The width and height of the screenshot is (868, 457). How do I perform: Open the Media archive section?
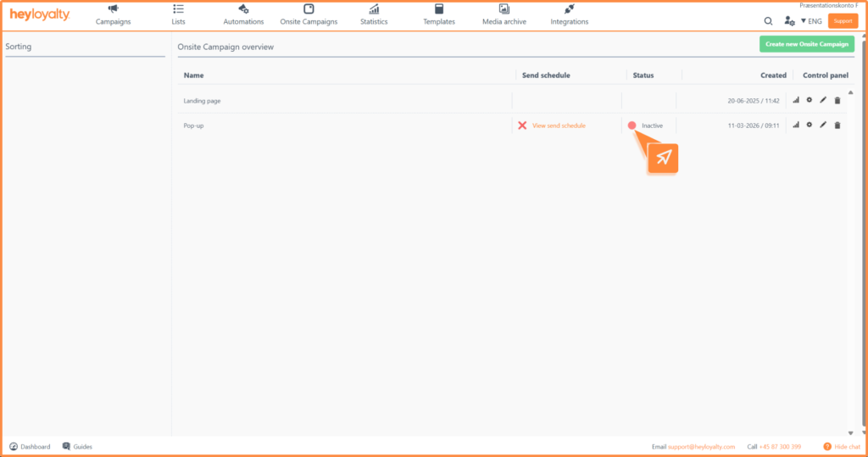(x=504, y=14)
